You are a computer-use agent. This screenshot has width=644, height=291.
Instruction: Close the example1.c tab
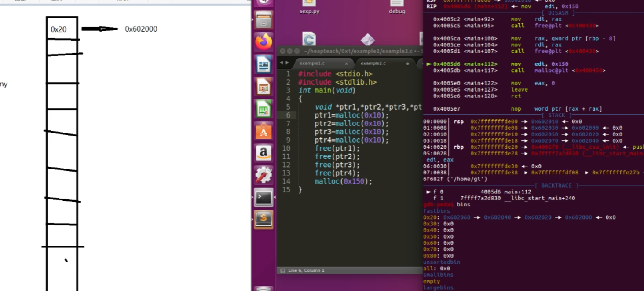coord(347,63)
